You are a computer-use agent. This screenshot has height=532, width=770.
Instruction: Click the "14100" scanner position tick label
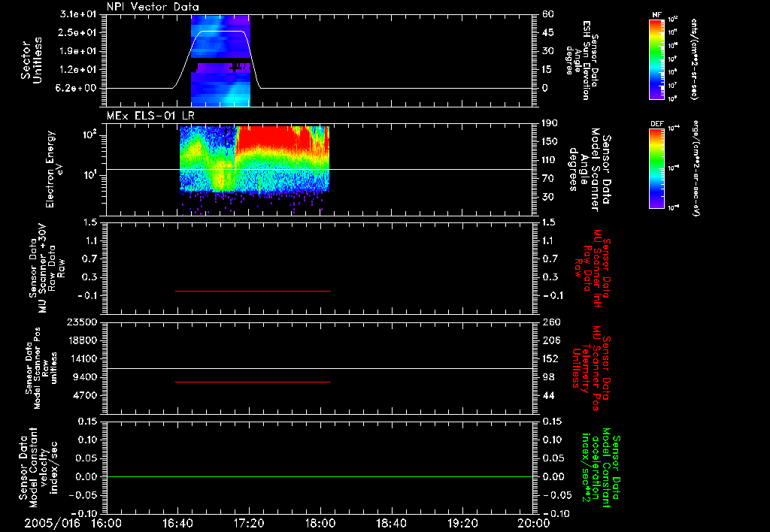coord(81,358)
